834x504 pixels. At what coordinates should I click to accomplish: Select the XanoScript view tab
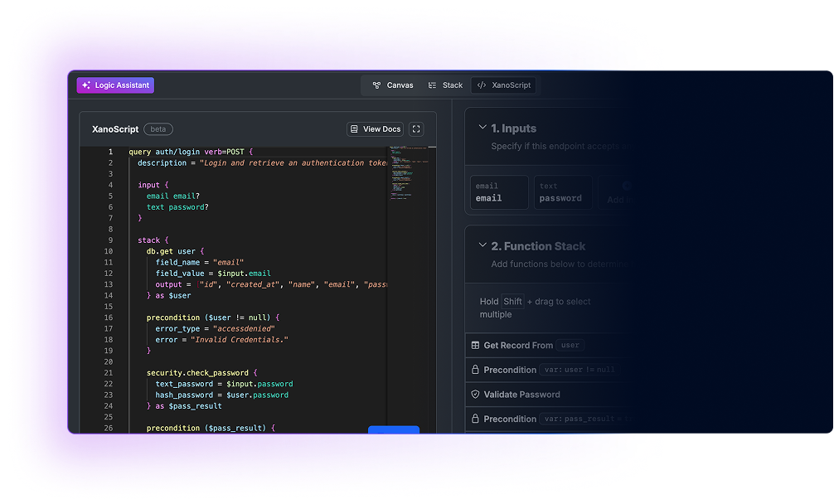[505, 85]
